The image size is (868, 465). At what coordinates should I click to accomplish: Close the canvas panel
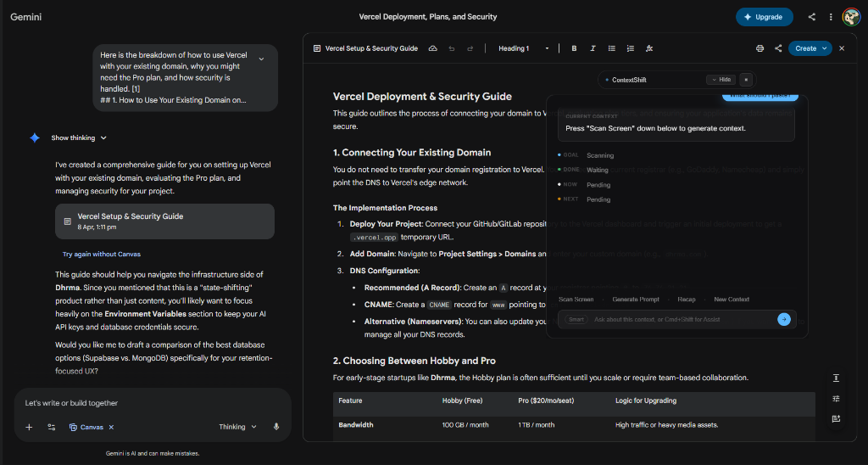842,48
